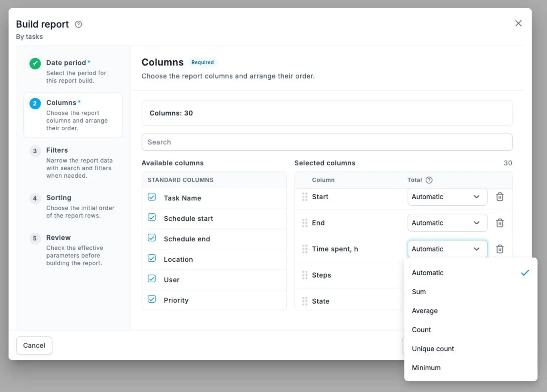Jump to the Sorting step
Viewport: 547px width, 392px height.
(x=73, y=206)
